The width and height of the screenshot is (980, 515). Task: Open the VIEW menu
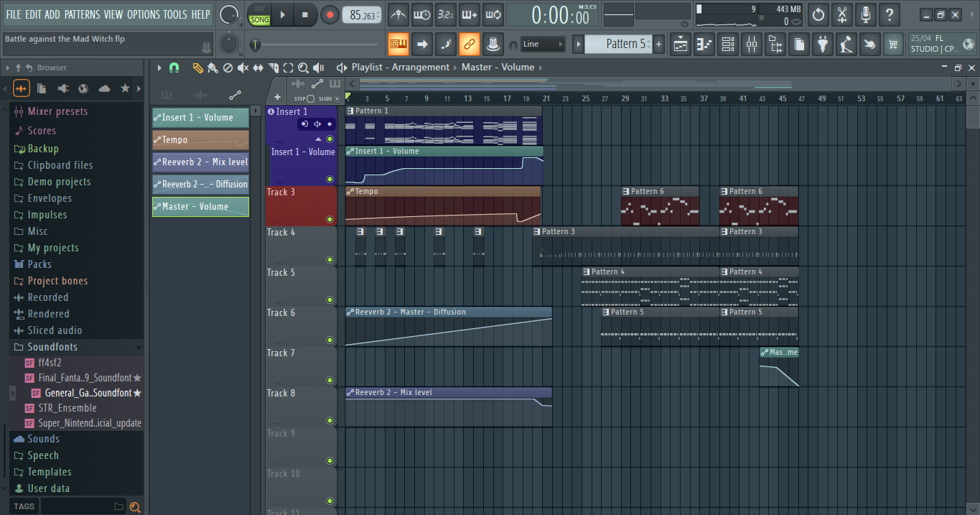[113, 14]
